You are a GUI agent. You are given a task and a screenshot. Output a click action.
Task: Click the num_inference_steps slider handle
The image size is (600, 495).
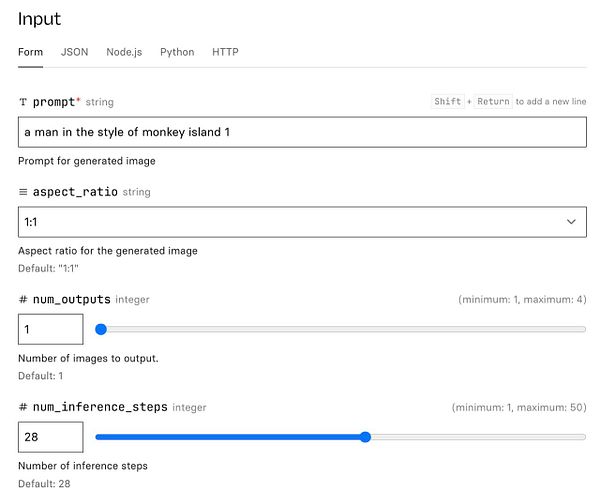point(365,437)
